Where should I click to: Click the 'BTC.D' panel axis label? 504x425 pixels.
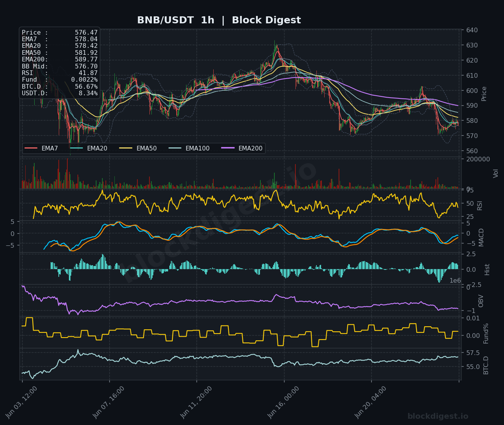(x=486, y=365)
